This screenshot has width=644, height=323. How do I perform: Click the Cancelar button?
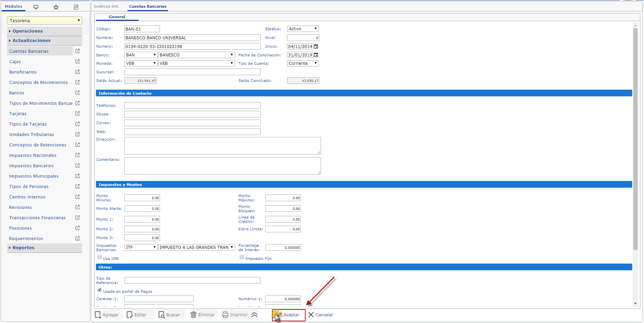click(321, 315)
